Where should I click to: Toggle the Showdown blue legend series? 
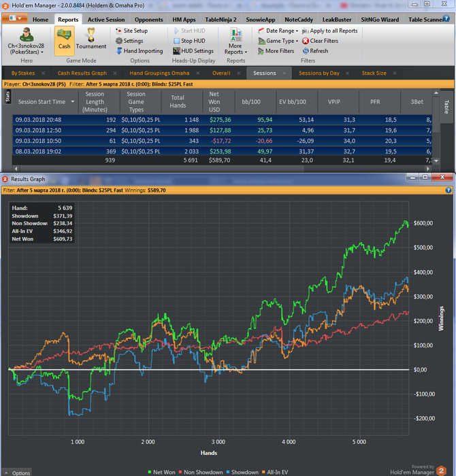click(x=242, y=472)
